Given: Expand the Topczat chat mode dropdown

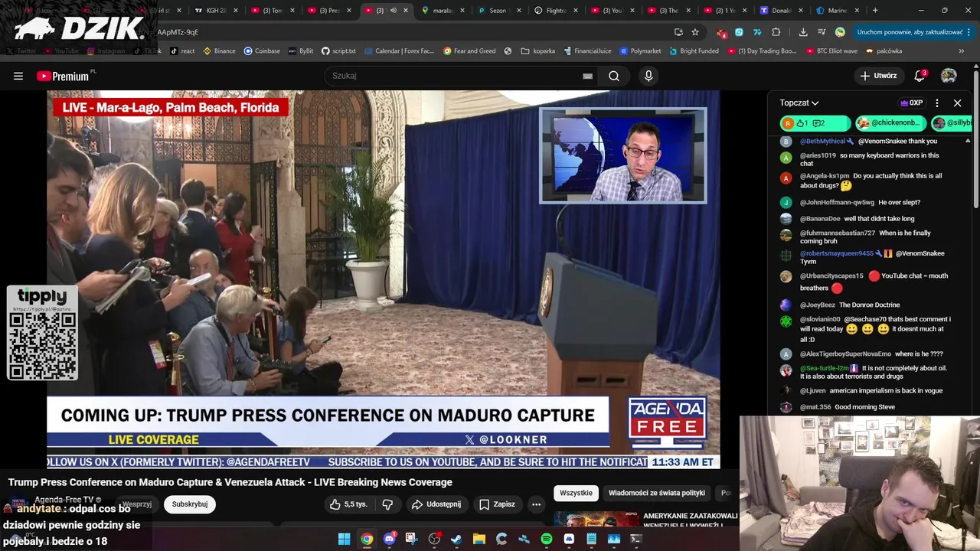Looking at the screenshot, I should pos(799,103).
